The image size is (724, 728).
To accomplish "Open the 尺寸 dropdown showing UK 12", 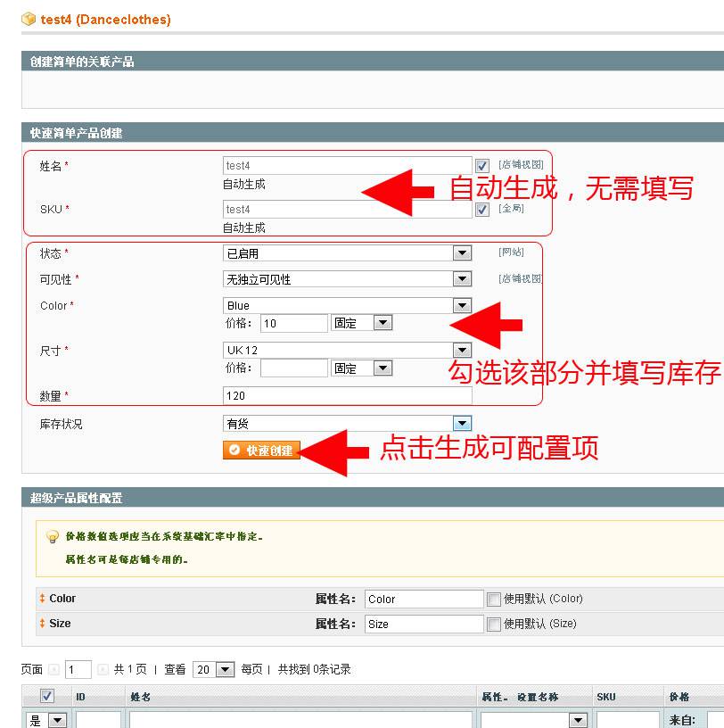I will [462, 350].
